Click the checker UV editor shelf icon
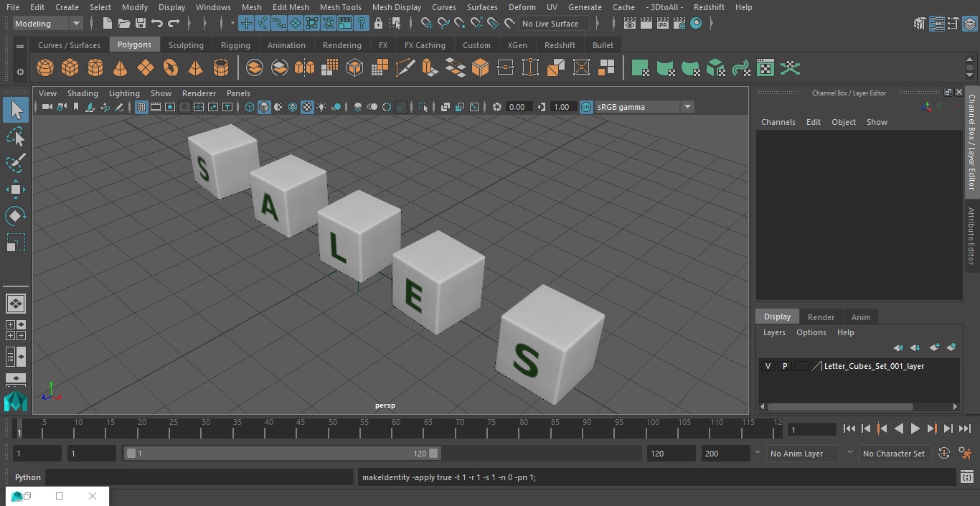 pyautogui.click(x=765, y=68)
